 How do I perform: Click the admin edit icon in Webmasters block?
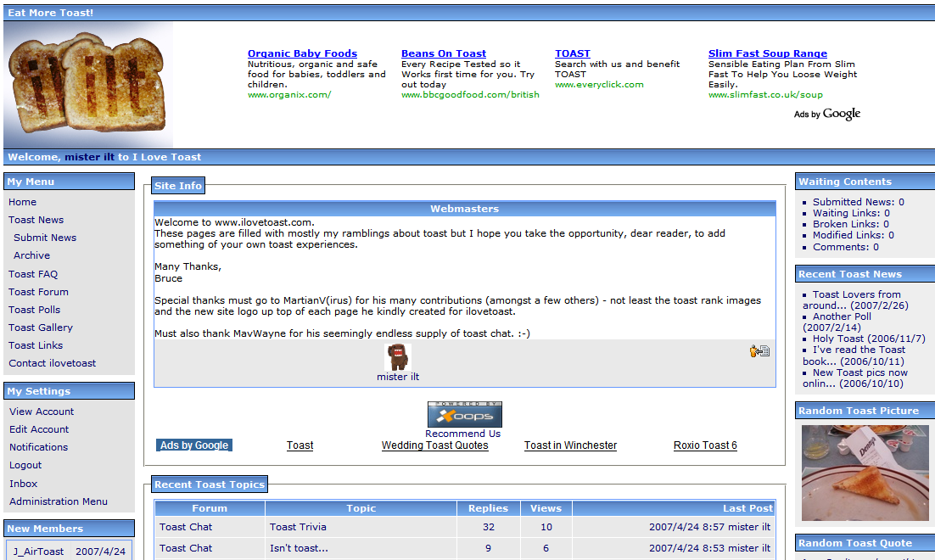tap(759, 351)
